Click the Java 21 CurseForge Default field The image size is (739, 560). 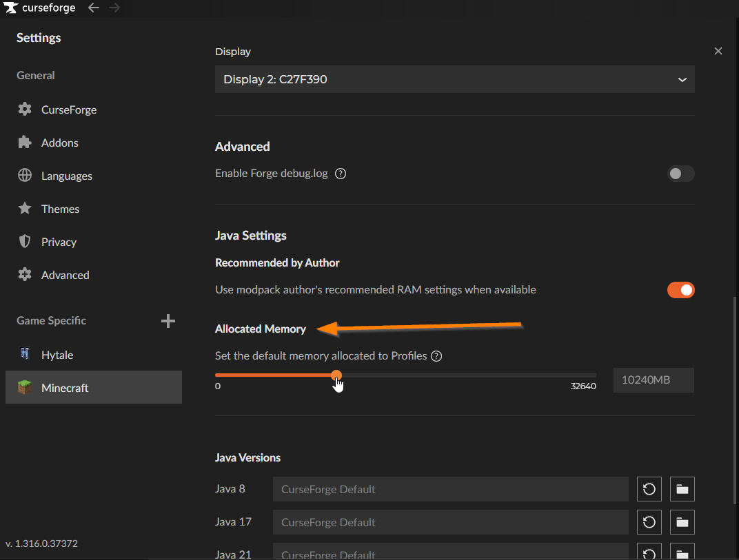tap(450, 552)
